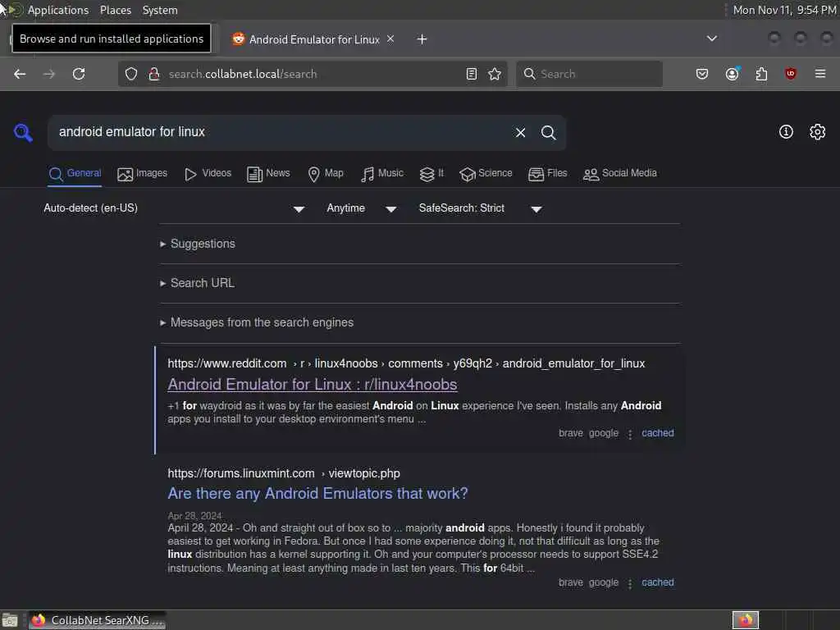This screenshot has height=630, width=840.
Task: Open the Auto-detect language dropdown
Action: 174,208
